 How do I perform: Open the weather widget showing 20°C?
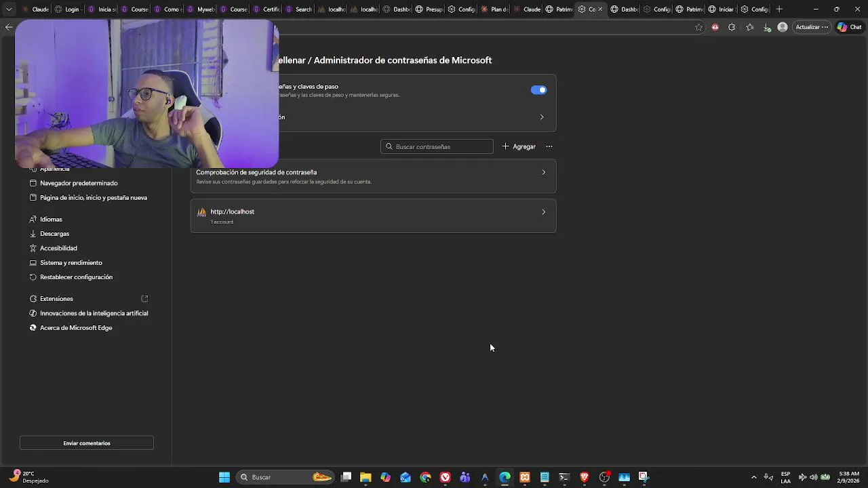28,477
